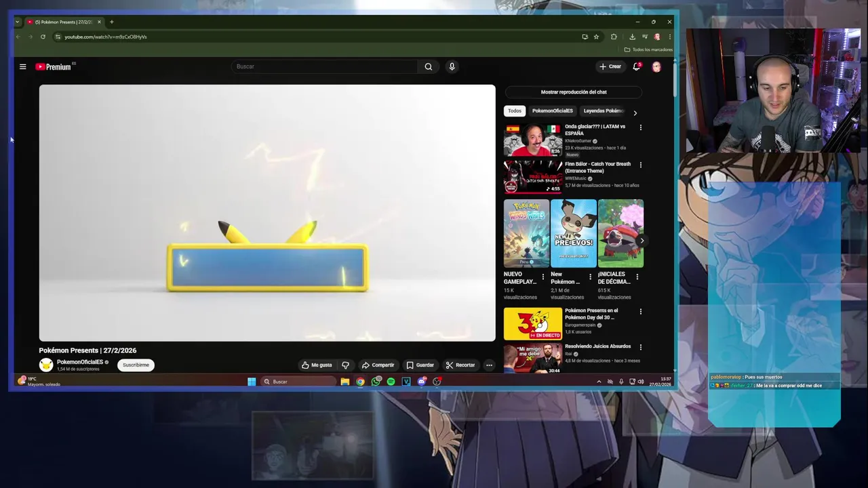Open Chrome tab search dropdown
868x488 pixels.
pyautogui.click(x=17, y=22)
